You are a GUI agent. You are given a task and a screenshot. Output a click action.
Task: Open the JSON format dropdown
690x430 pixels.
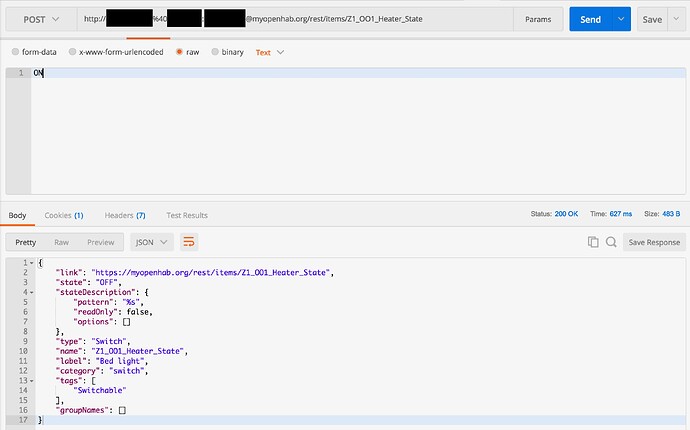(152, 242)
